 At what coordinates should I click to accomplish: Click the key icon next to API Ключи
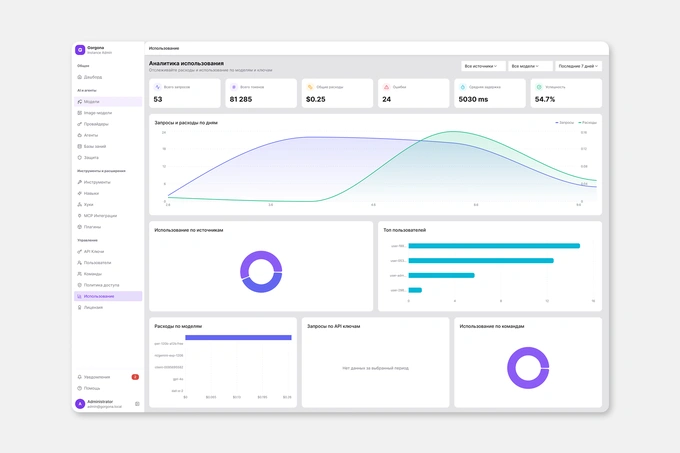pos(79,251)
